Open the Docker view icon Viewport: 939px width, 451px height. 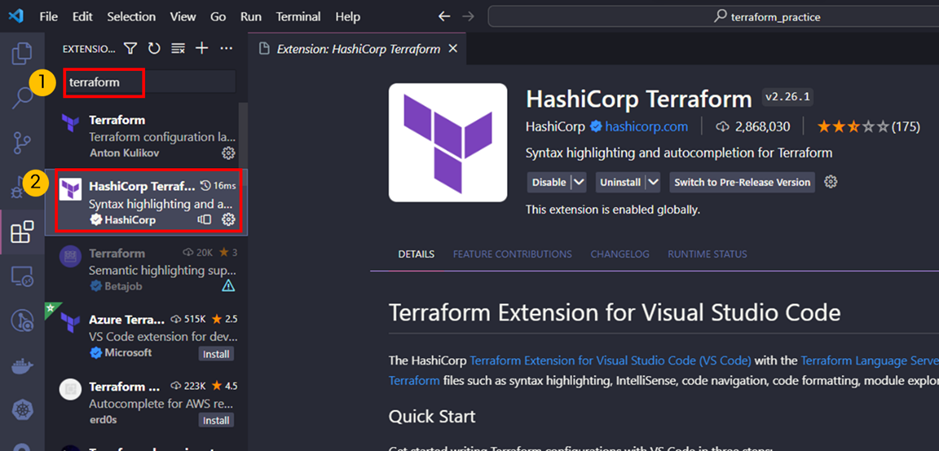22,366
